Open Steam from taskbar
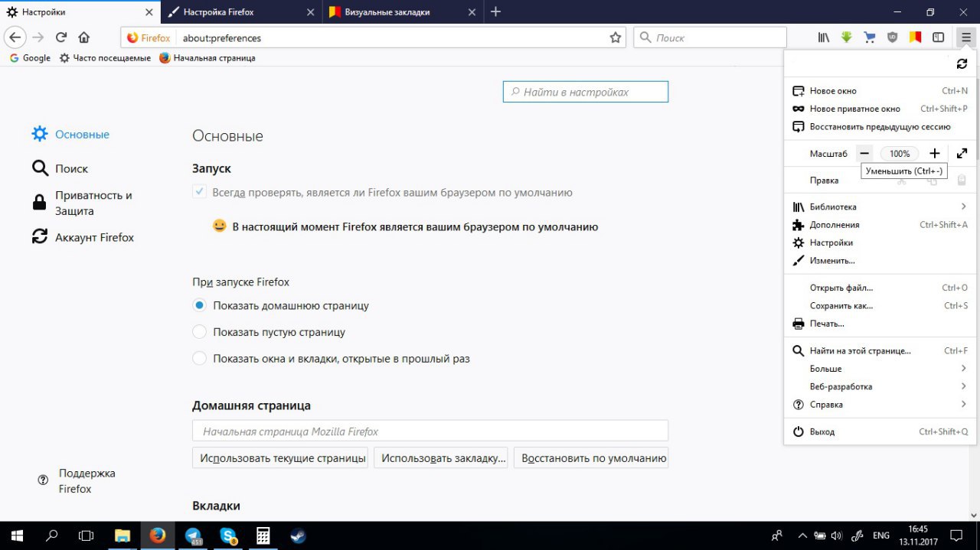 click(299, 535)
